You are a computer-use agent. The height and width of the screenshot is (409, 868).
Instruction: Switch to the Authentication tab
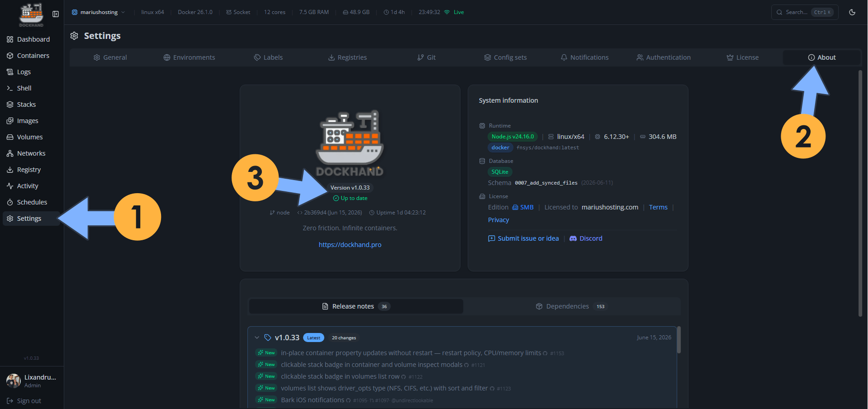pos(664,57)
